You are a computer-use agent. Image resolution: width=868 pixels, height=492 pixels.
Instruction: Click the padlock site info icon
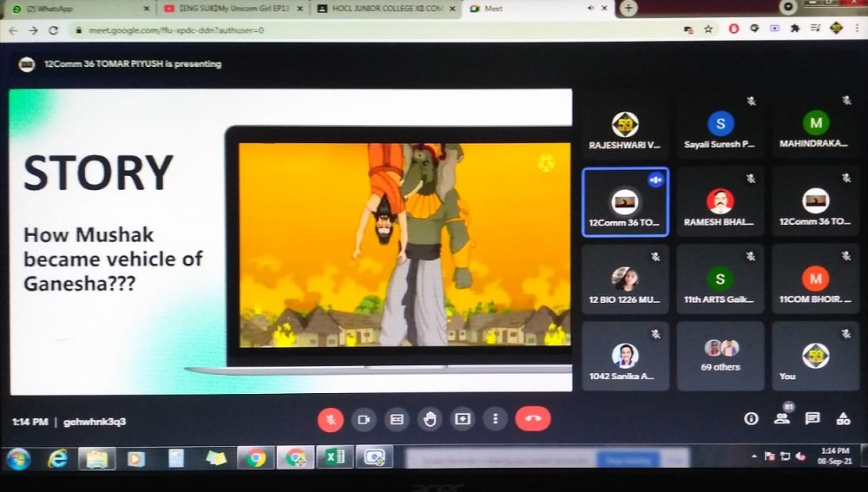point(79,30)
